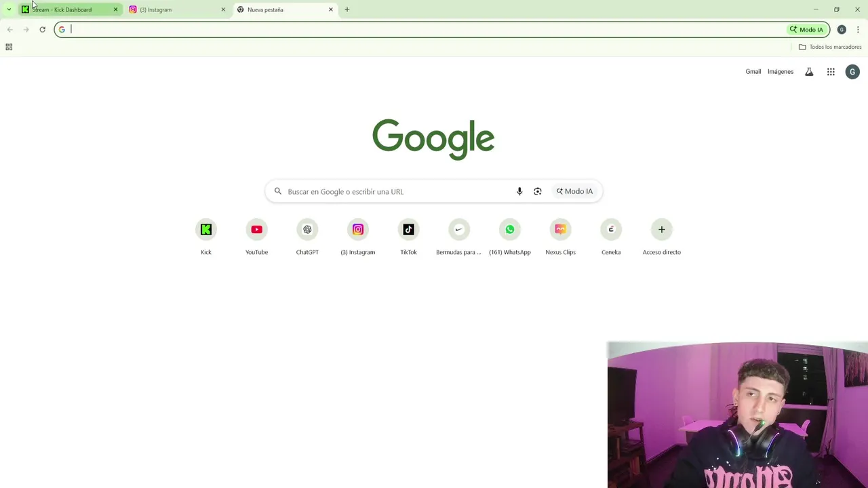This screenshot has height=488, width=868.
Task: Click Google icon in address bar
Action: (62, 29)
